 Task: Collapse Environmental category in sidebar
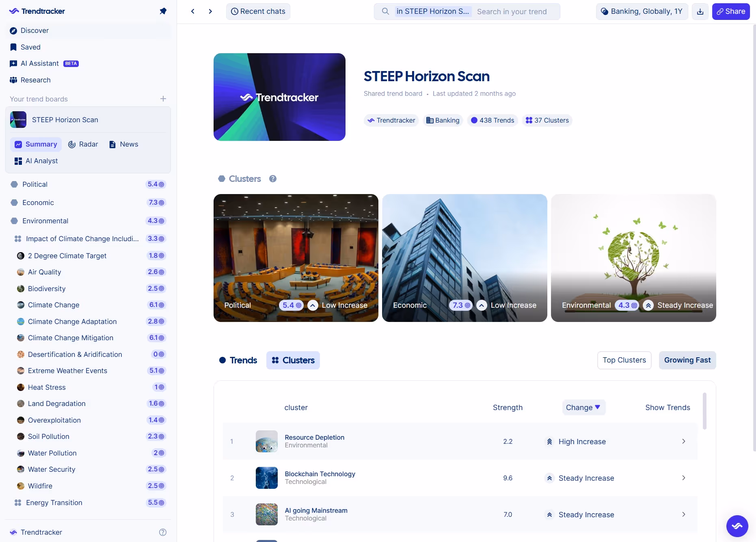pos(88,221)
